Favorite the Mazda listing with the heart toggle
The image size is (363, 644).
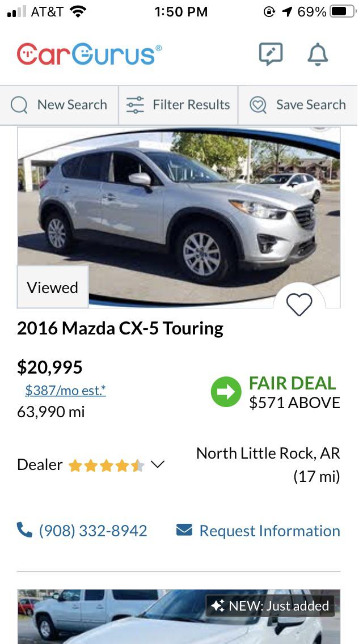pyautogui.click(x=299, y=304)
